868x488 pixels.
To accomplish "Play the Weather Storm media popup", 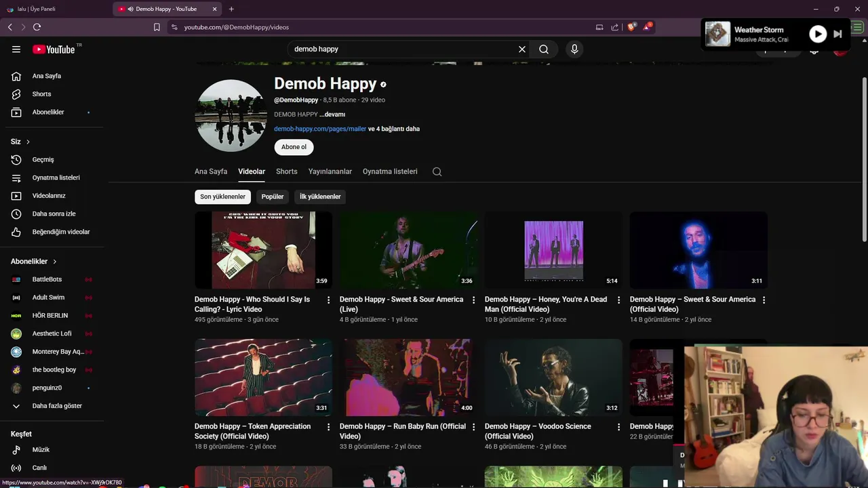I will tap(818, 34).
